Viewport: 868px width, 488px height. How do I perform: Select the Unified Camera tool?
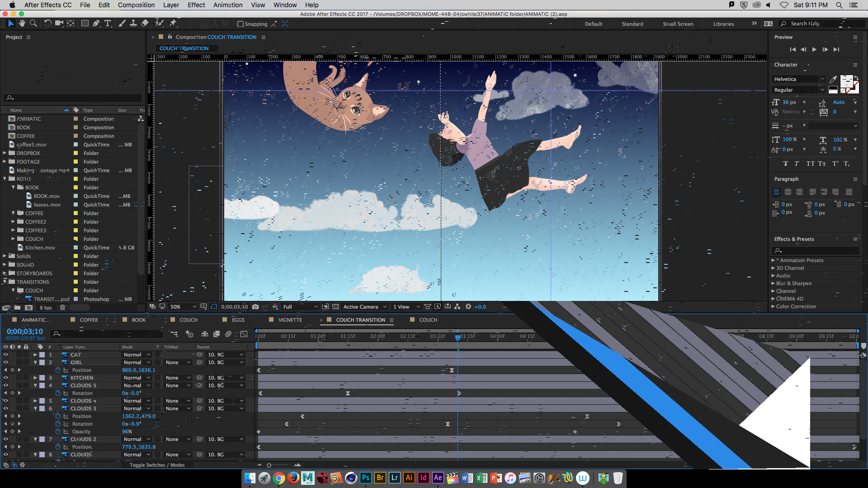59,23
